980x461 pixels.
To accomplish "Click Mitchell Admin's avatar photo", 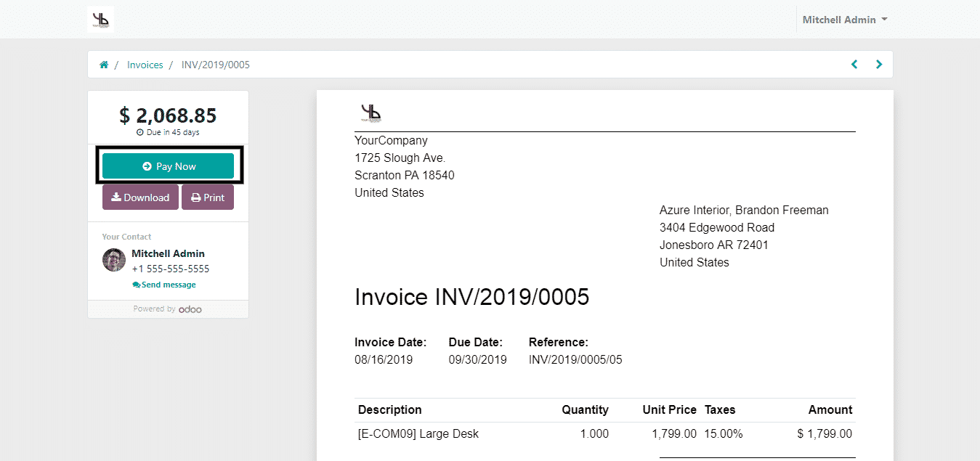I will click(x=114, y=260).
